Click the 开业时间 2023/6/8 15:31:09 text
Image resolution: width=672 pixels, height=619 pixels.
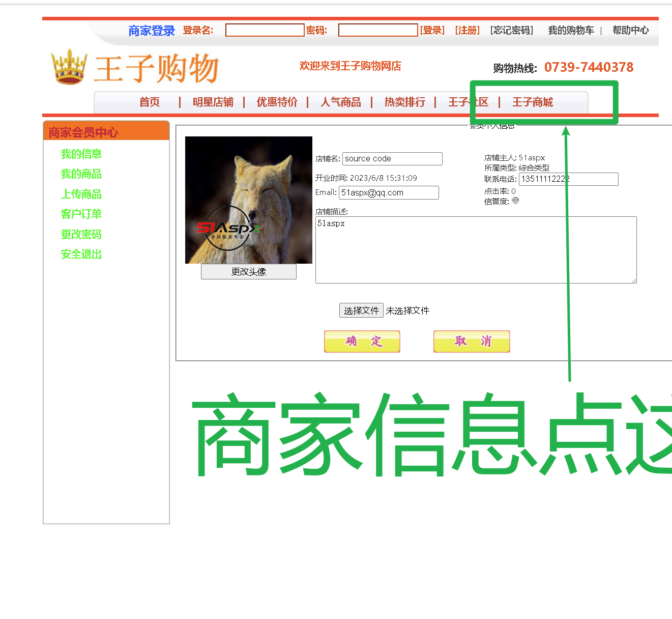[366, 178]
